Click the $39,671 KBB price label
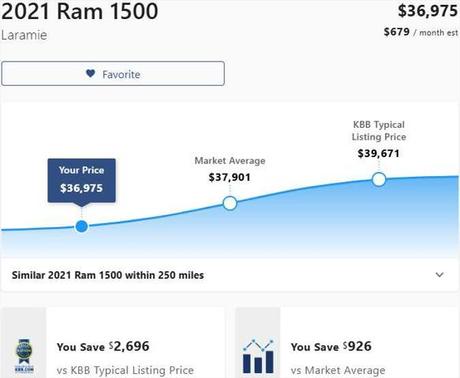This screenshot has height=378, width=460. (x=379, y=153)
